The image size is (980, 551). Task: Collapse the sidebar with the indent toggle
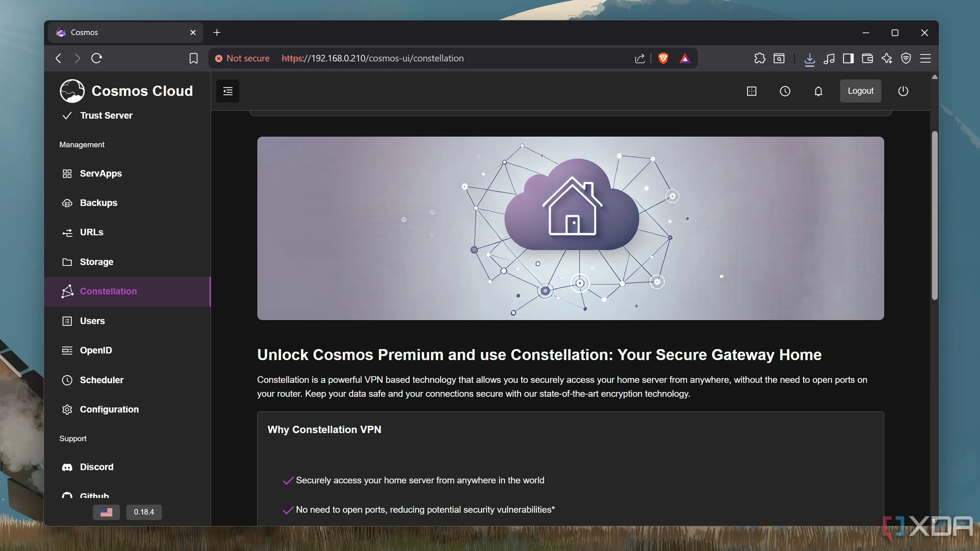point(227,91)
